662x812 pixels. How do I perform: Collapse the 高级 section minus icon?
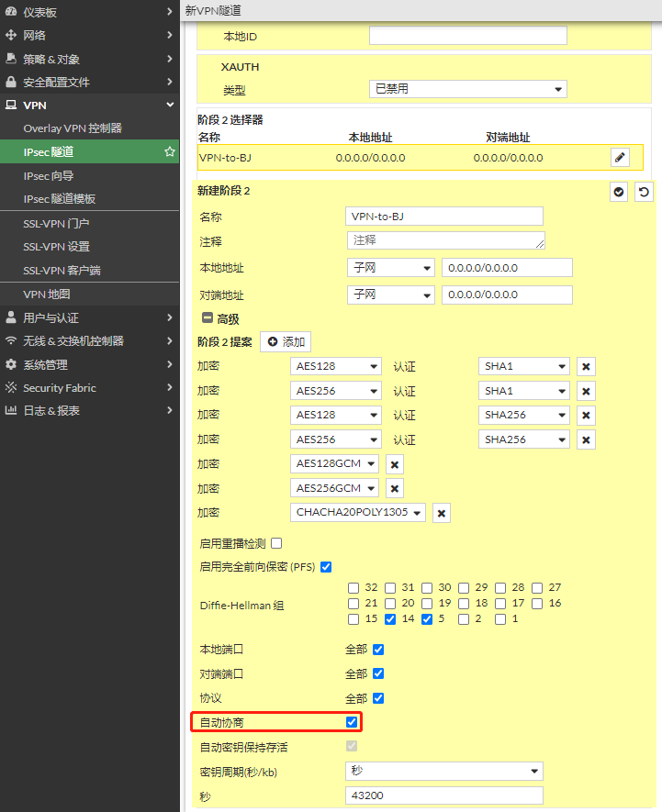click(208, 319)
